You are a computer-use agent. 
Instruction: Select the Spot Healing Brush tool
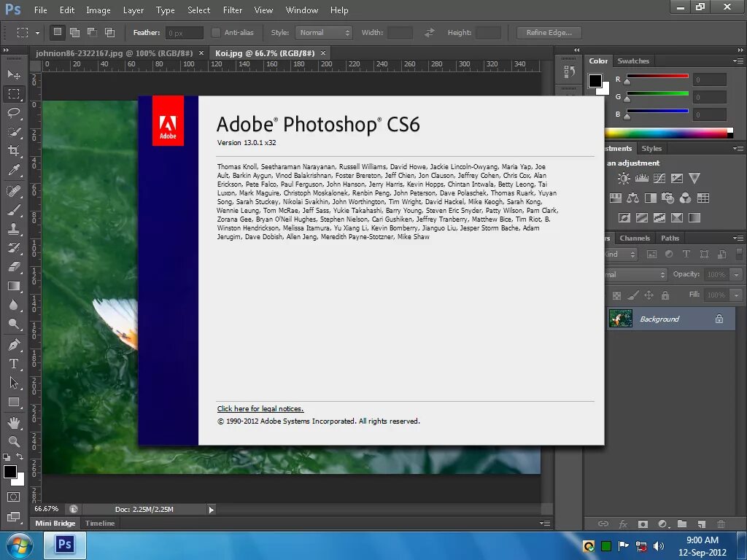pyautogui.click(x=14, y=191)
